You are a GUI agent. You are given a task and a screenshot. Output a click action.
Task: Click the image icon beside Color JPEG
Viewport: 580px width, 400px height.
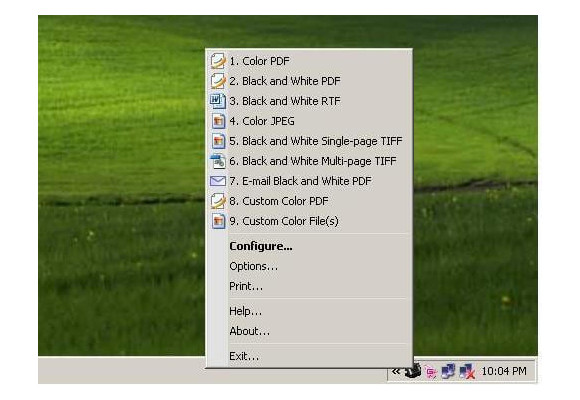(x=218, y=121)
